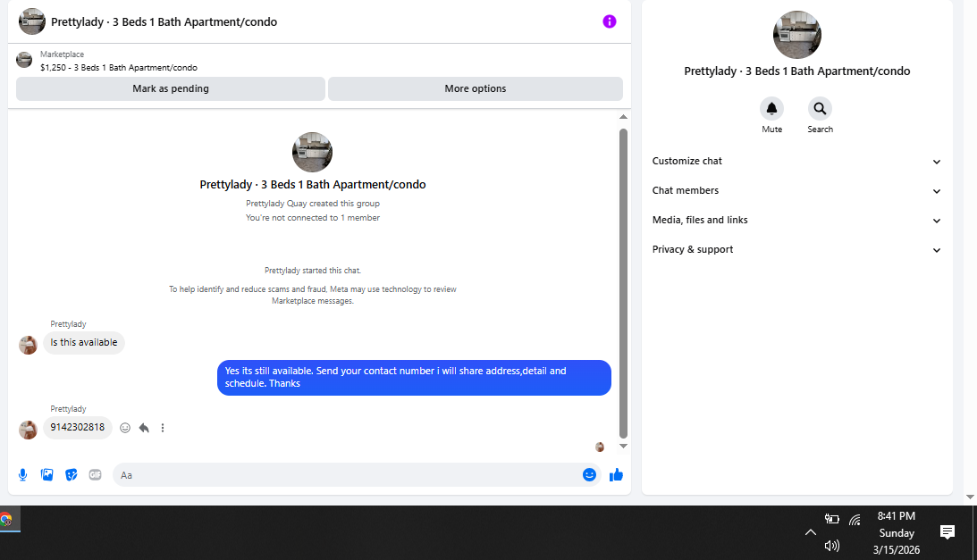977x560 pixels.
Task: Click chat title in header bar
Action: (x=164, y=21)
